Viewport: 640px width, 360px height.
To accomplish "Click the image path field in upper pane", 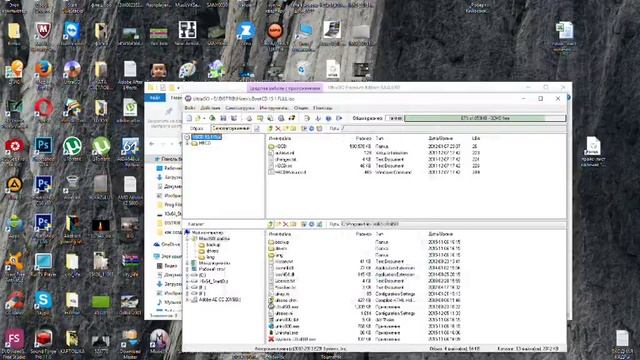I will pos(453,129).
